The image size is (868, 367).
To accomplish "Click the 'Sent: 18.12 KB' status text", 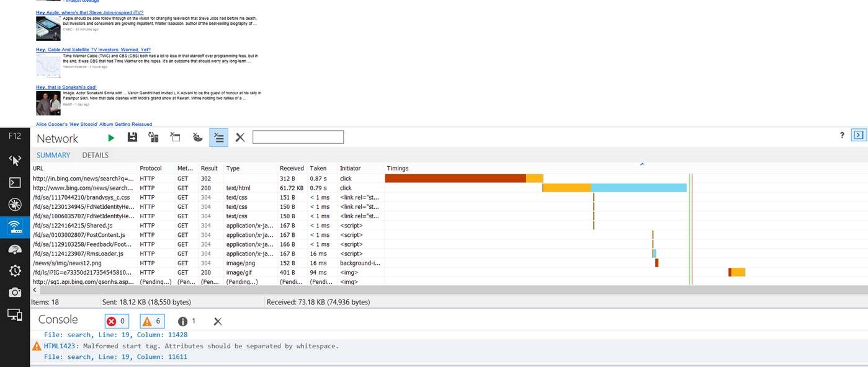I will pos(146,302).
